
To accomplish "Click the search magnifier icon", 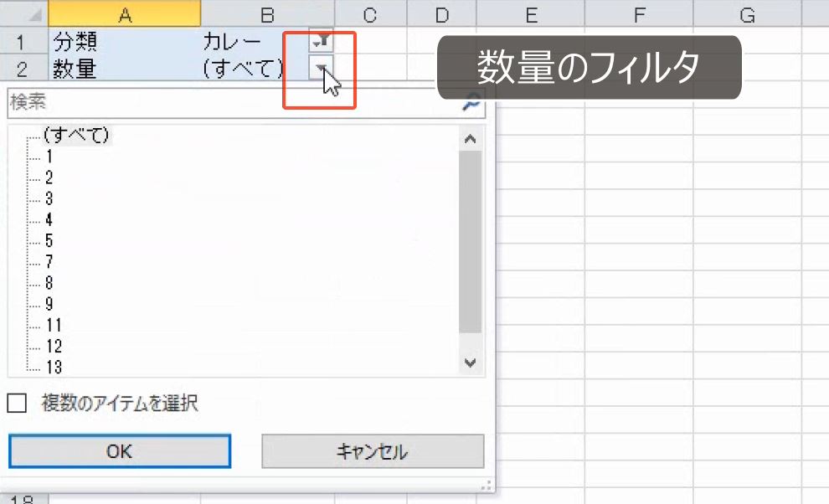I will pos(471,103).
